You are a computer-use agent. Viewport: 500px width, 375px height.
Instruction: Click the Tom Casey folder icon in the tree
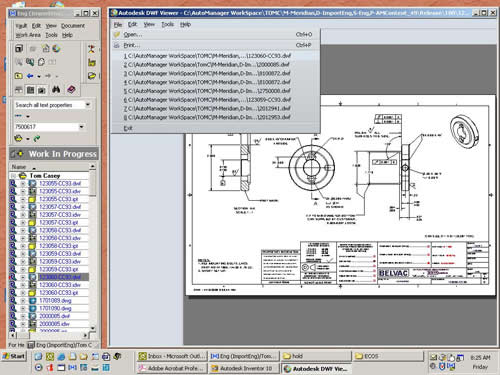tap(23, 175)
